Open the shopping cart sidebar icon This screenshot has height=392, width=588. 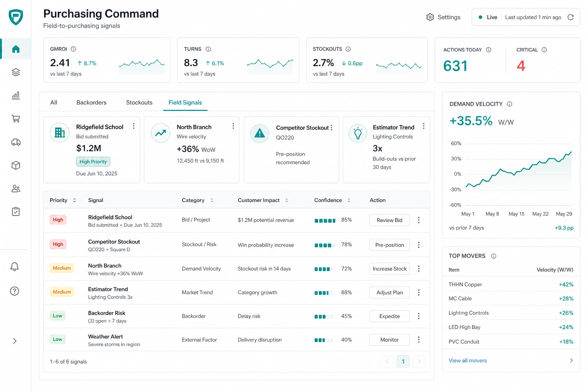[x=16, y=119]
